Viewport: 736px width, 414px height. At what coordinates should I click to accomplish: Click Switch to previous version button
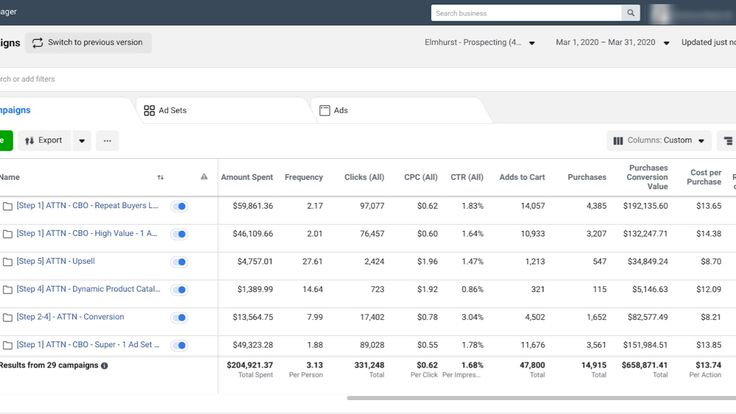click(87, 43)
